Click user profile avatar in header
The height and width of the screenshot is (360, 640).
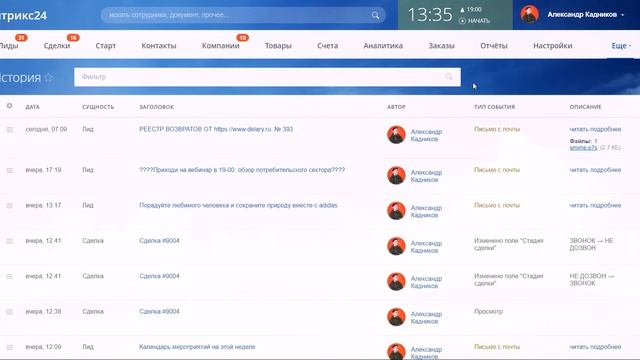click(529, 14)
